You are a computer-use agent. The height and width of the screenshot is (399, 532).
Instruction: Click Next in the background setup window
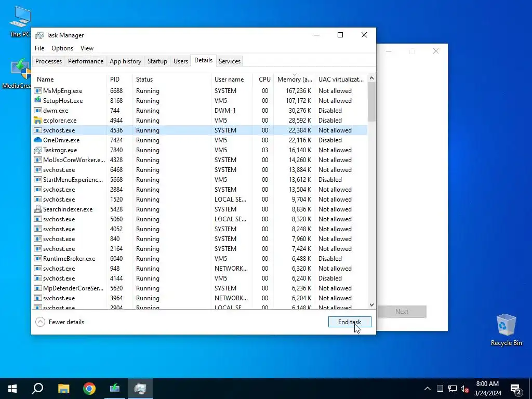pos(402,312)
